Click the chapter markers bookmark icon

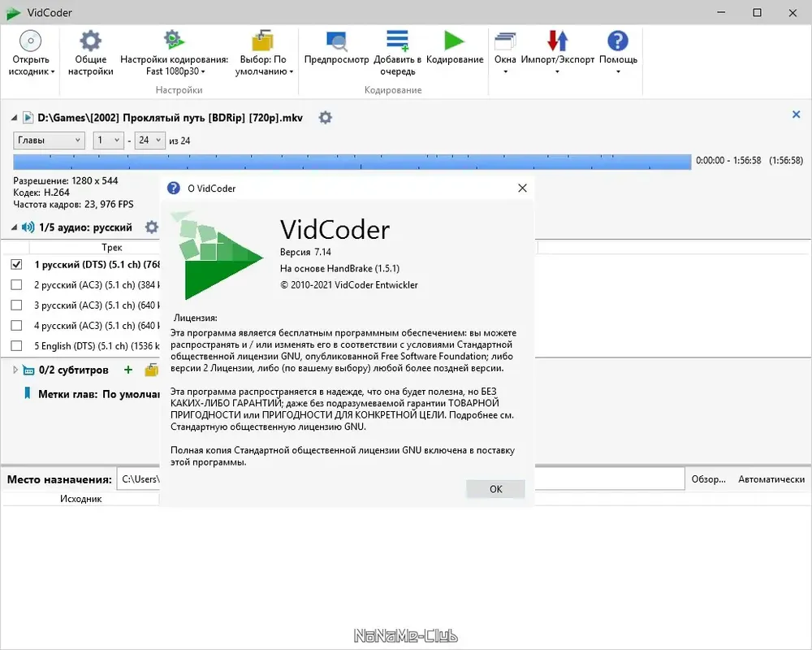28,393
